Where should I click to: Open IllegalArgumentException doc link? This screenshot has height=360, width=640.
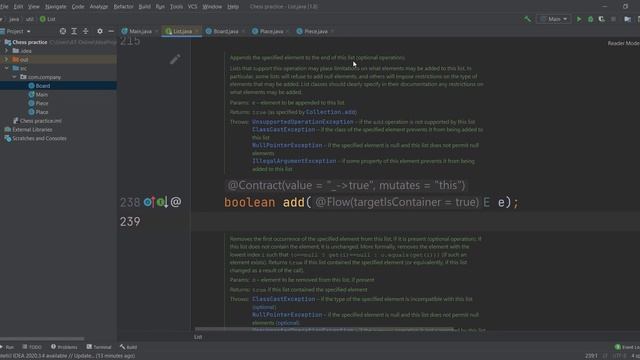294,161
